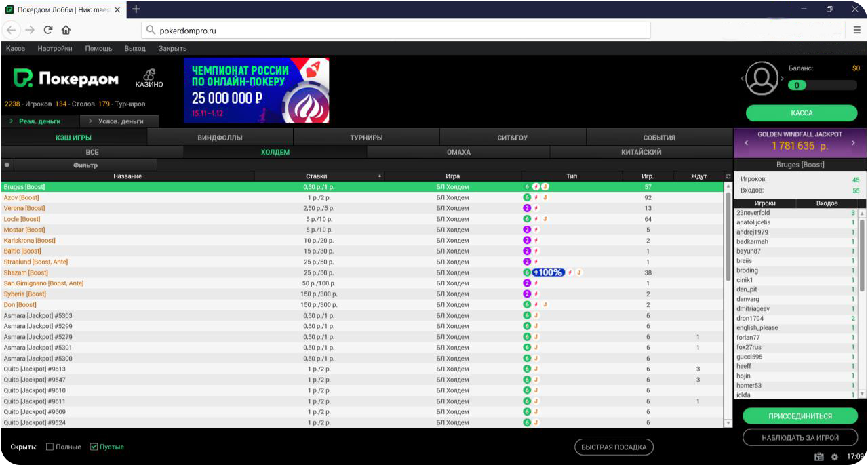Expand the Фильтр panel
The width and height of the screenshot is (868, 465).
click(x=85, y=165)
